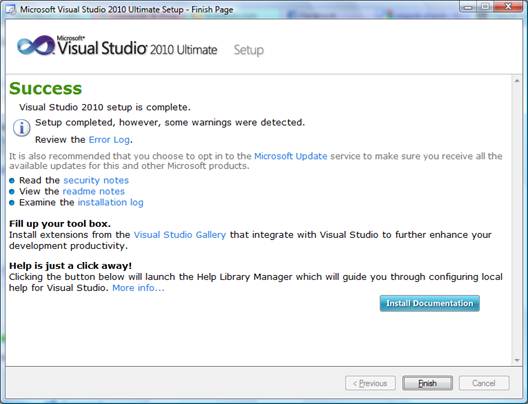Close the setup window
Image resolution: width=528 pixels, height=404 pixels.
click(x=508, y=7)
